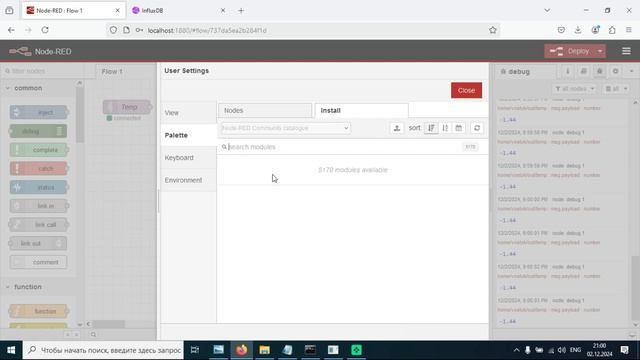Open the debug bug sidebar icon
Image resolution: width=640 pixels, height=360 pixels.
[599, 71]
